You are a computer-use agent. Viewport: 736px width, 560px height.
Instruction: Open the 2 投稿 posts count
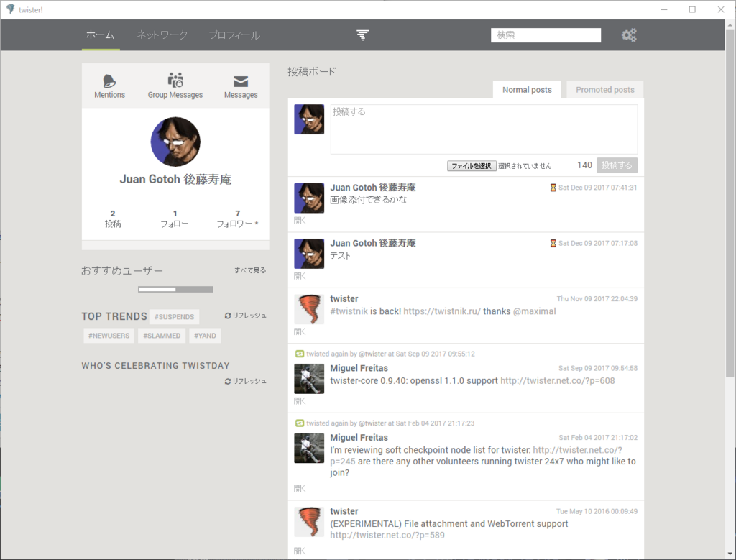[113, 219]
